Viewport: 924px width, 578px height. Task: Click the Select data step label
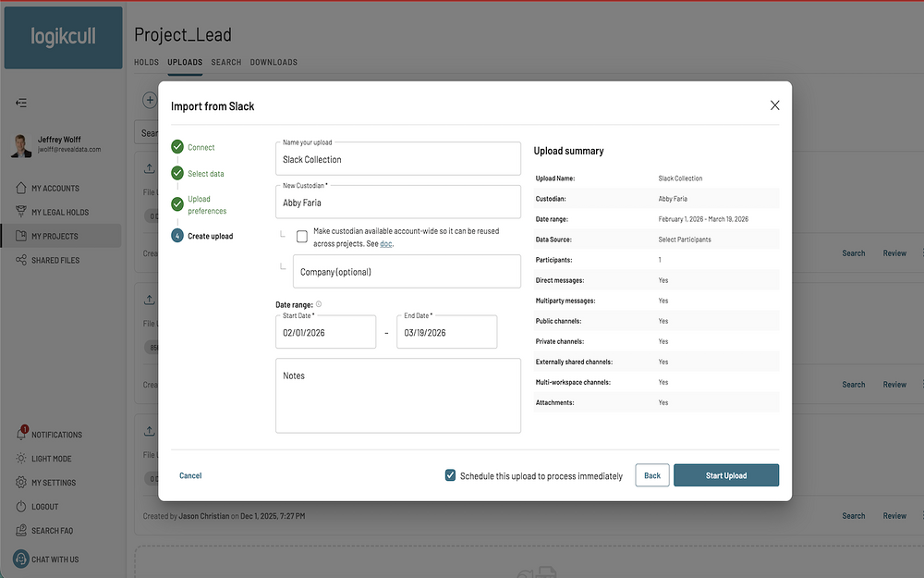pyautogui.click(x=206, y=174)
